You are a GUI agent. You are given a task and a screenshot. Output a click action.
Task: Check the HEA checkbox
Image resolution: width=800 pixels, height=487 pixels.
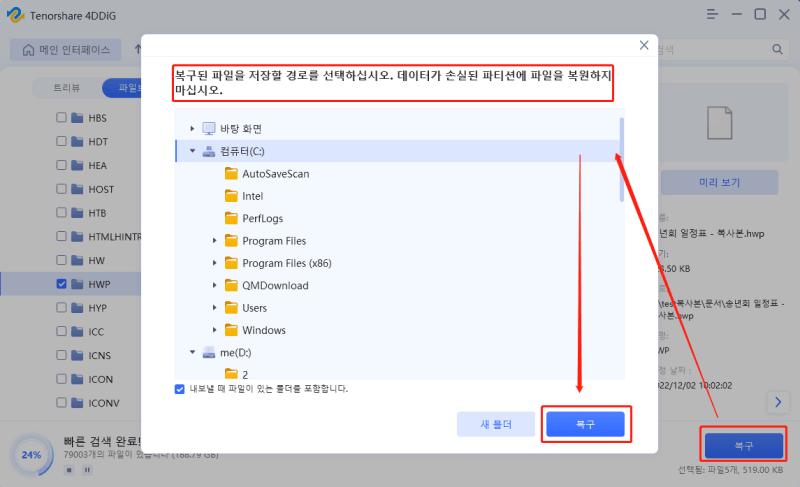[x=61, y=165]
